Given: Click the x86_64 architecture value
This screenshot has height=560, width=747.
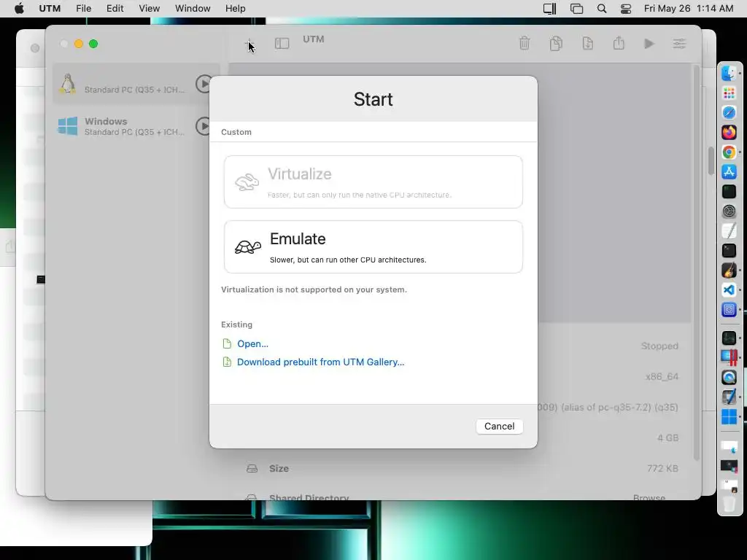Looking at the screenshot, I should (662, 377).
